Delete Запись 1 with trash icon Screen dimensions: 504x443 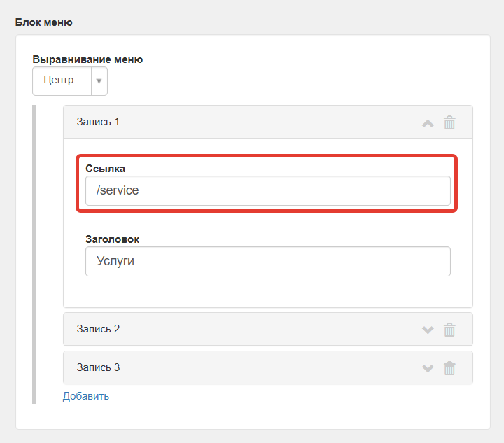pos(449,122)
